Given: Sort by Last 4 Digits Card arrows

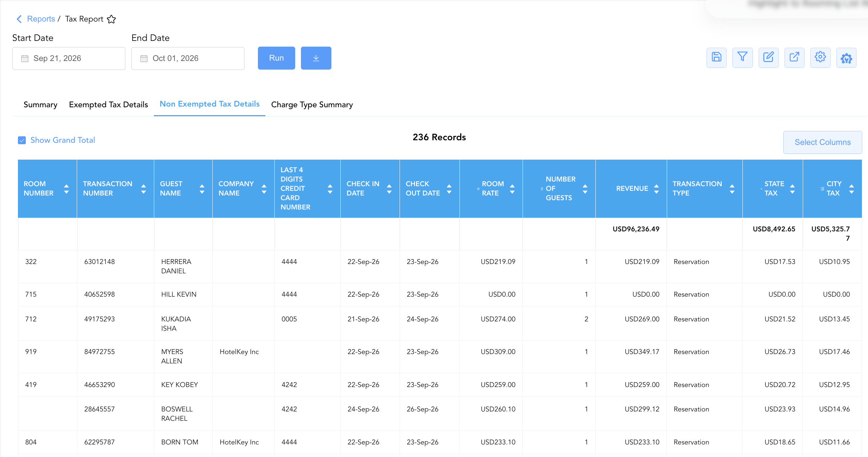Looking at the screenshot, I should (330, 189).
